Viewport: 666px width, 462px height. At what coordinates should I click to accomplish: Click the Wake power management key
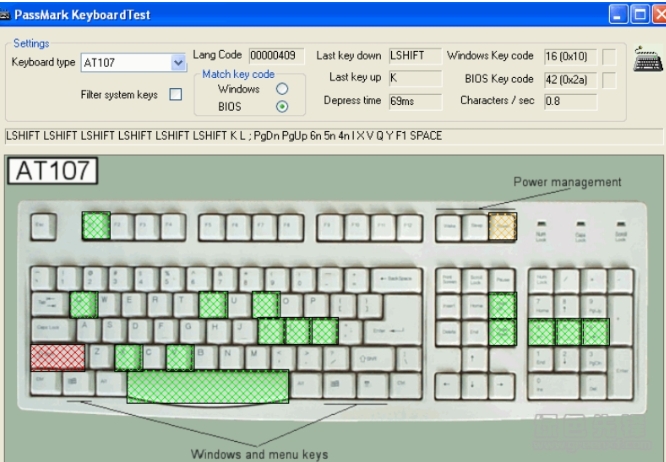(449, 228)
